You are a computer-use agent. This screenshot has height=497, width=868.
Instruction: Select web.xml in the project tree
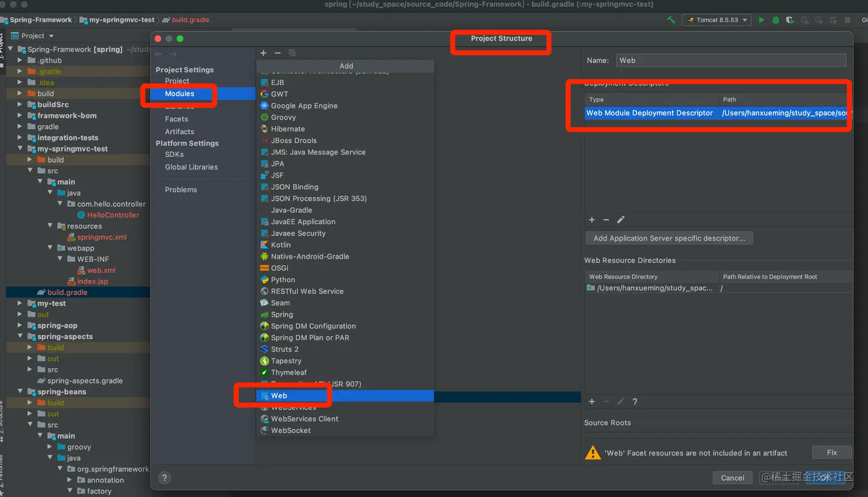pyautogui.click(x=101, y=270)
